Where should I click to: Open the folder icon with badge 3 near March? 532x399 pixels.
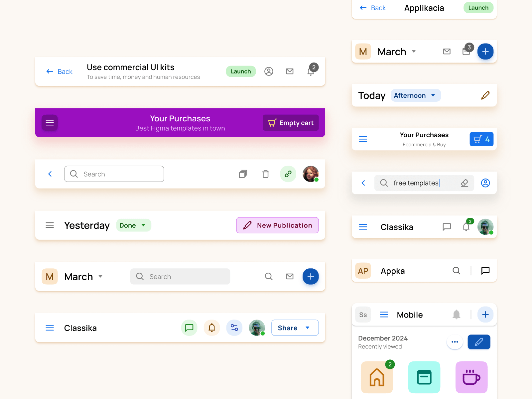pyautogui.click(x=466, y=52)
